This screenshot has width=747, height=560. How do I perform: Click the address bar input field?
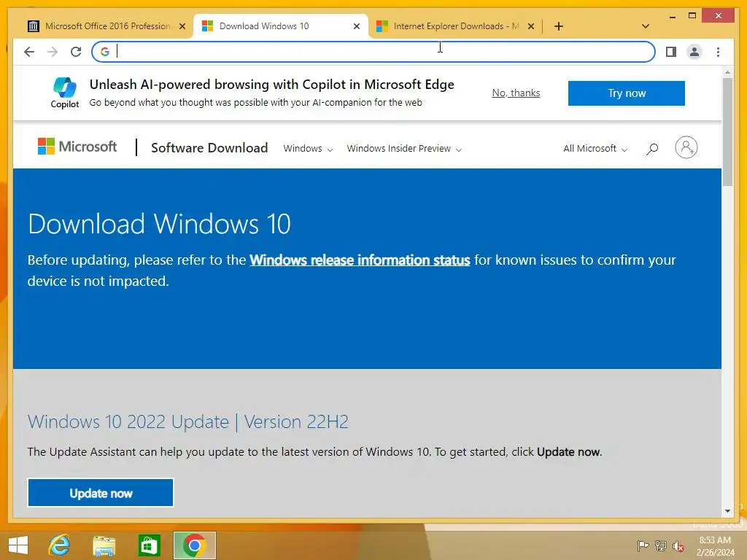(373, 52)
